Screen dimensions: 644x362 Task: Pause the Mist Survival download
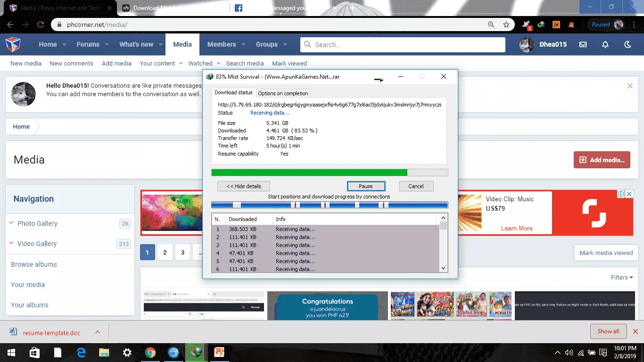tap(366, 186)
